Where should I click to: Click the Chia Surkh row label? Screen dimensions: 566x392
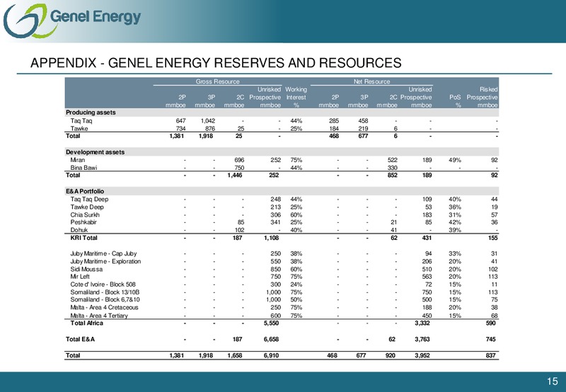point(85,215)
